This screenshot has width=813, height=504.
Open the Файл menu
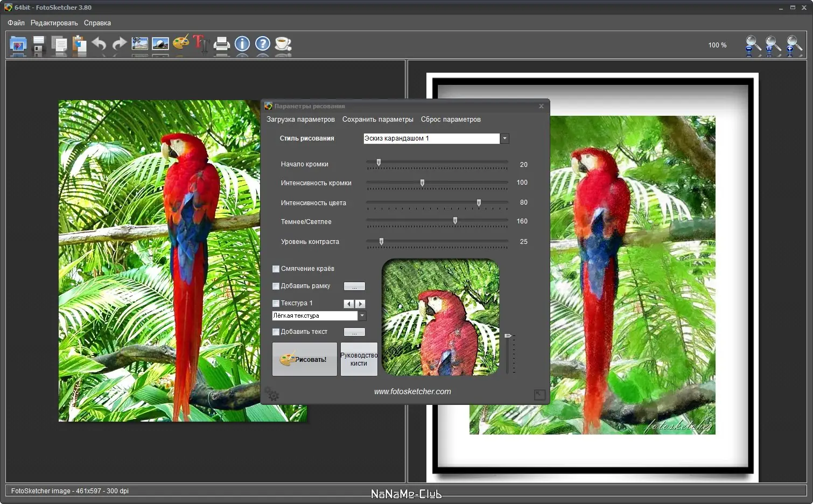click(x=16, y=23)
